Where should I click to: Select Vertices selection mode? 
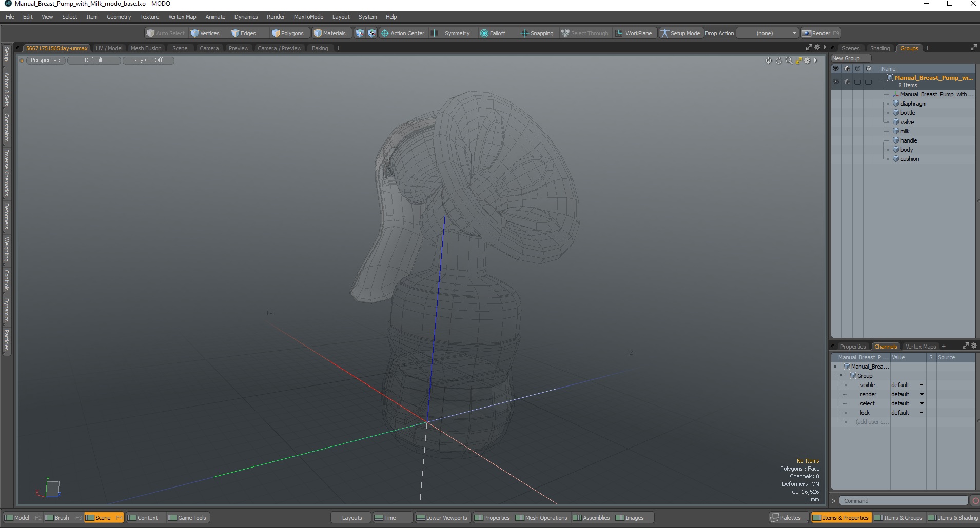205,33
